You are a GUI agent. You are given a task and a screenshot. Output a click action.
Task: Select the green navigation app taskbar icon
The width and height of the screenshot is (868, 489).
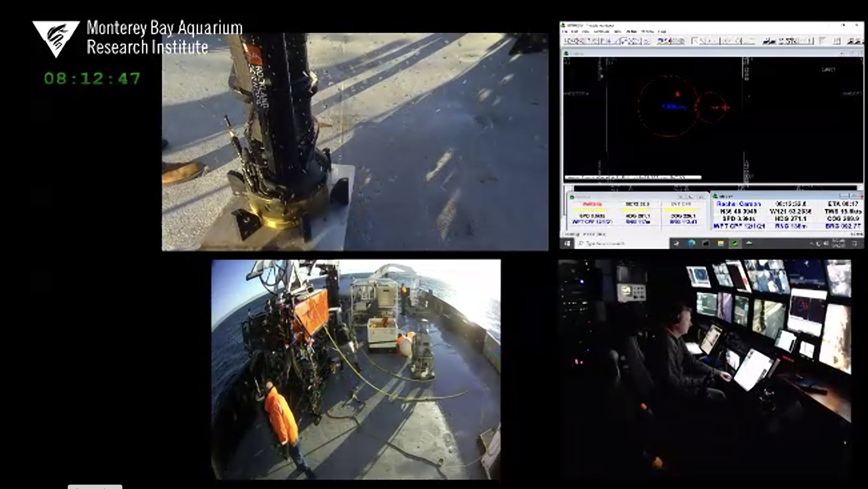(x=735, y=243)
